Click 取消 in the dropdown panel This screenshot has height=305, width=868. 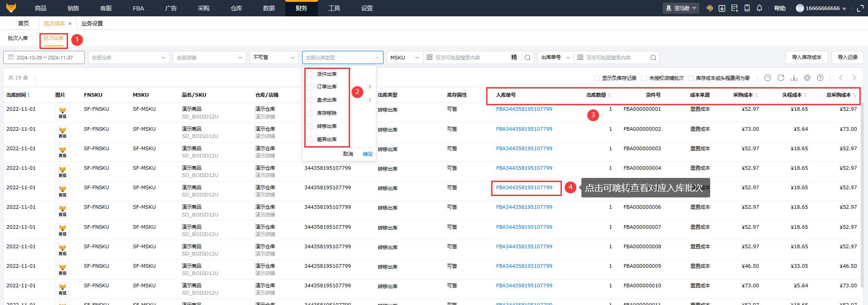348,154
